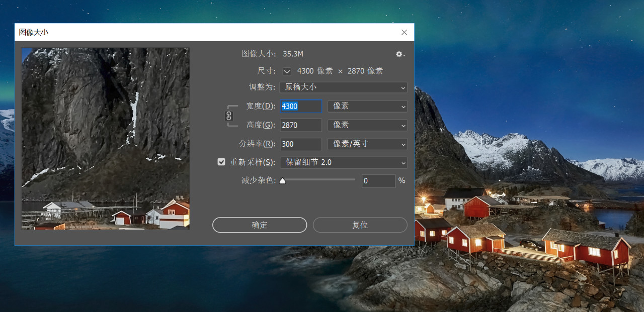644x312 pixels.
Task: Close the 图像大小 dialog
Action: tap(404, 32)
